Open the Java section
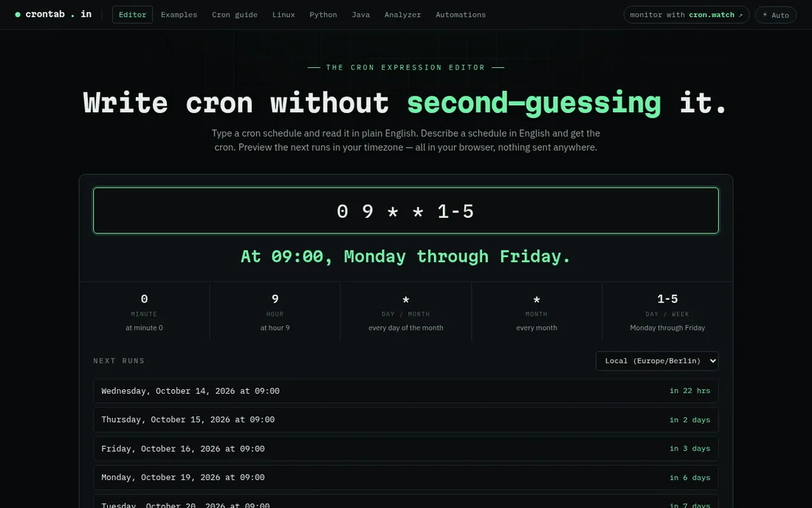Image resolution: width=812 pixels, height=508 pixels. (x=360, y=15)
